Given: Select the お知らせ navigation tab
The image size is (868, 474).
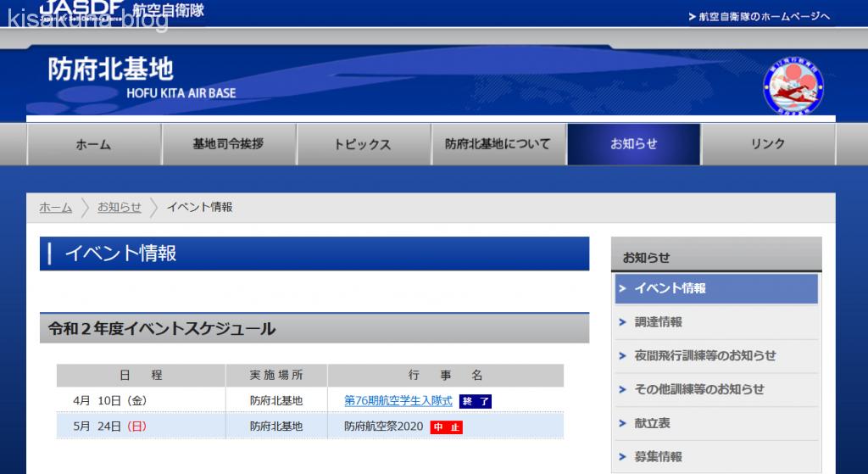Looking at the screenshot, I should click(633, 144).
